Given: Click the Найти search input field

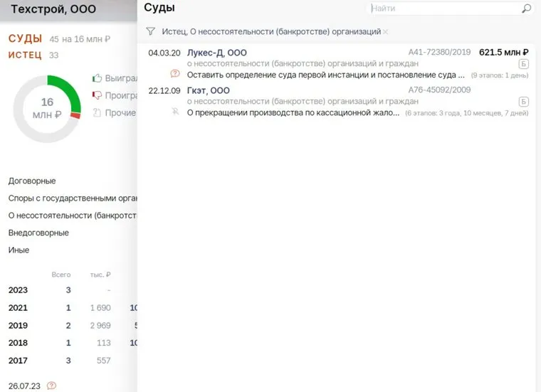Looking at the screenshot, I should click(443, 9).
